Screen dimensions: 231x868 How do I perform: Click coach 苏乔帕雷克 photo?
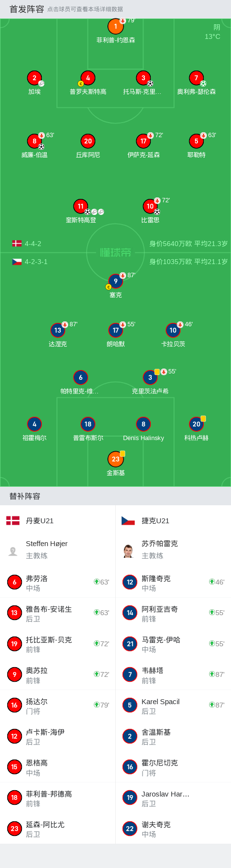pyautogui.click(x=128, y=551)
